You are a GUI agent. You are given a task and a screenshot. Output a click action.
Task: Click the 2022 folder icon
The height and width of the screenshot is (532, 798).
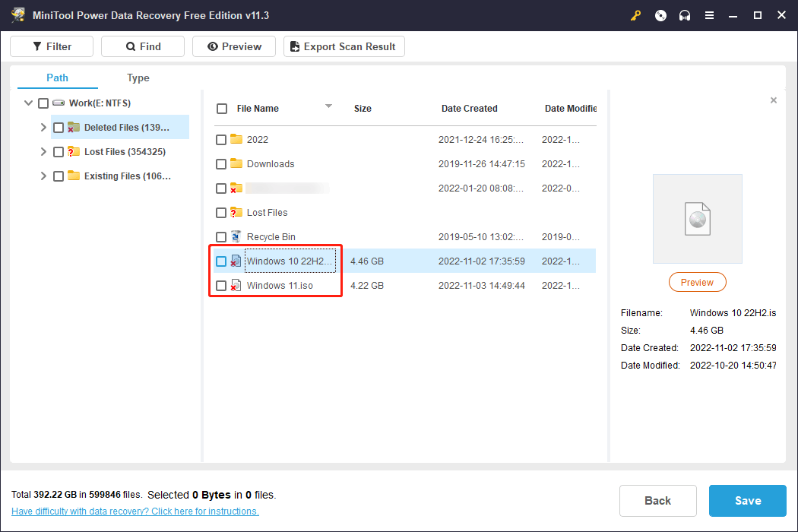[236, 139]
